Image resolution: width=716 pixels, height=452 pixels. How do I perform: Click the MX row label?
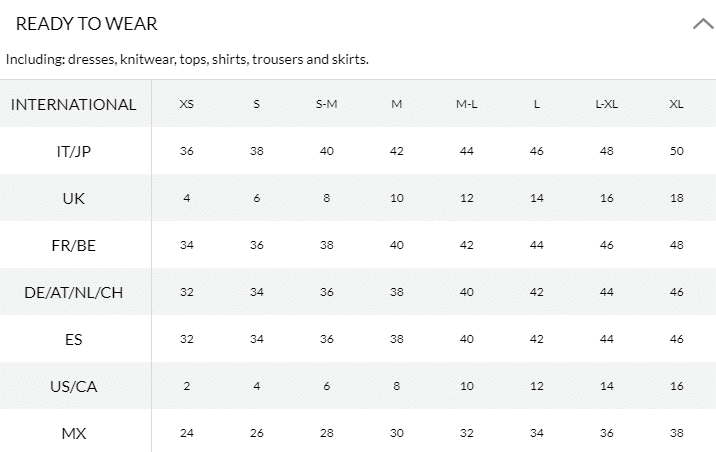click(x=74, y=433)
